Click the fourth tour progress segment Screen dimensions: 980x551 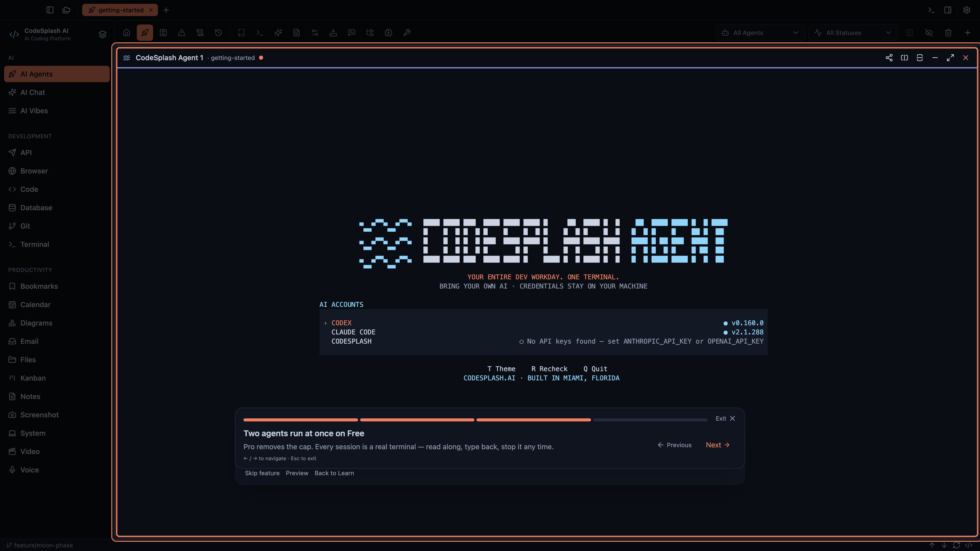[650, 420]
